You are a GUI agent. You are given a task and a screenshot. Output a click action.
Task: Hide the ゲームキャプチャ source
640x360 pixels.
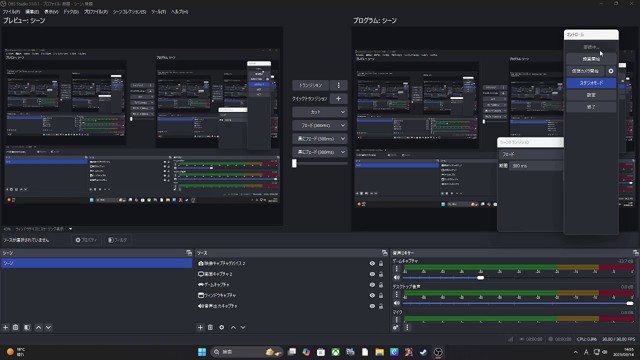point(372,285)
